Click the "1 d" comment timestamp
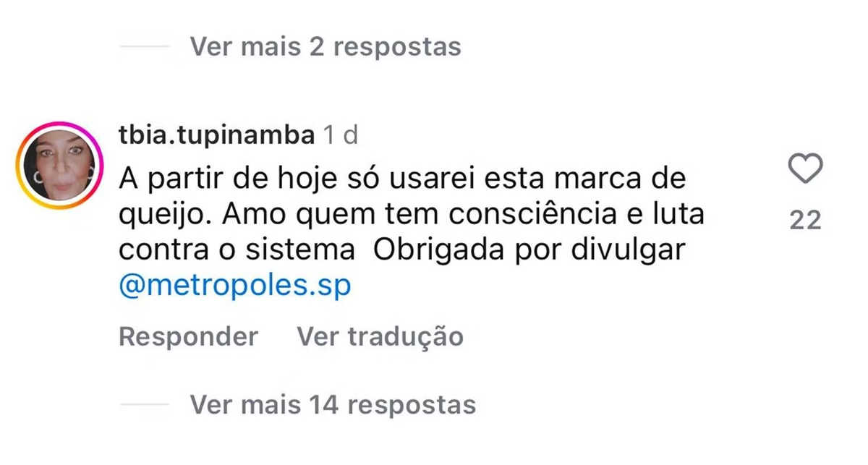This screenshot has height=465, width=868. 341,135
